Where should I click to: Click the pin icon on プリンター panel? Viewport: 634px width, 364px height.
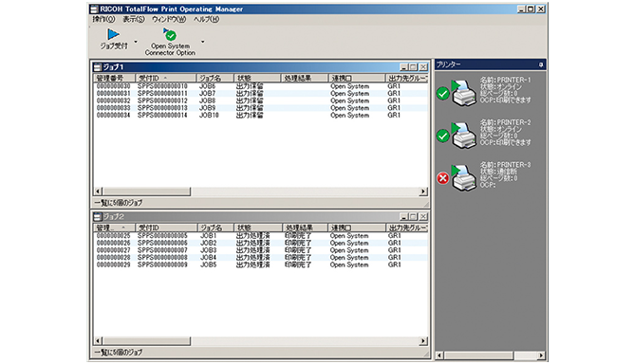click(541, 64)
